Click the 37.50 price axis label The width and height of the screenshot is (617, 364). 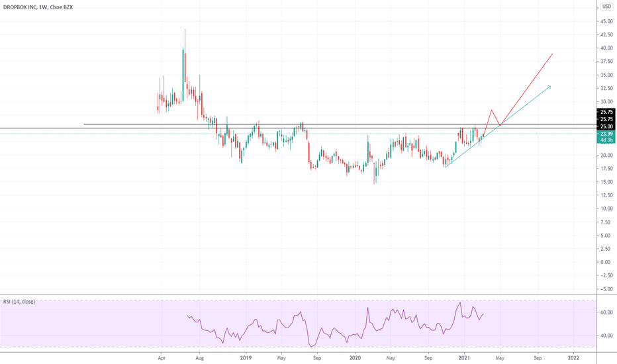[x=606, y=62]
